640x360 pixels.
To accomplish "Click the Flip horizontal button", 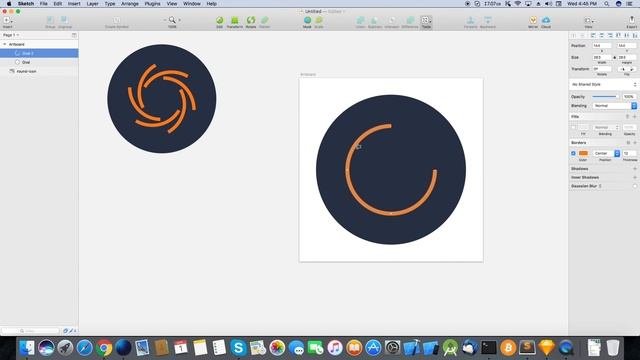I will 623,69.
